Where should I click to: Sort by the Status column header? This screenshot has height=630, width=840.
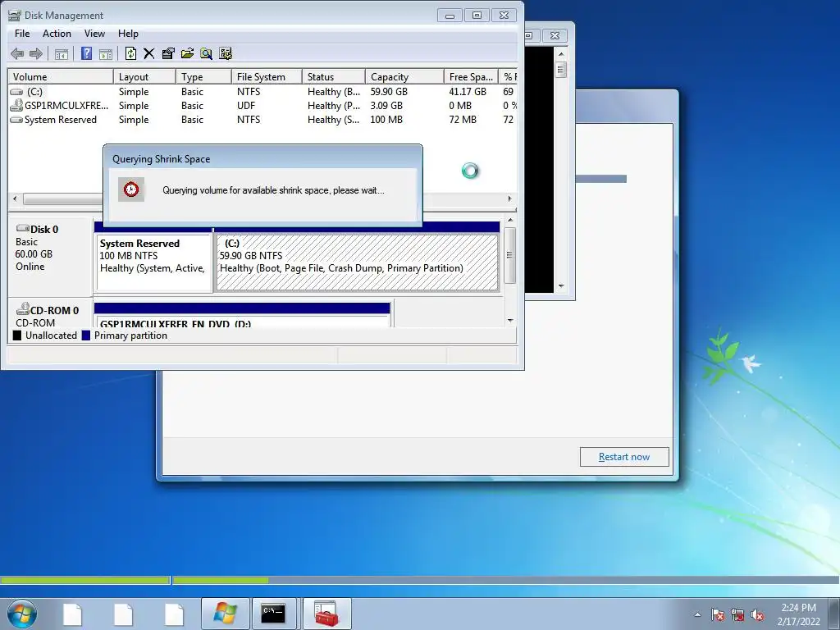coord(334,76)
